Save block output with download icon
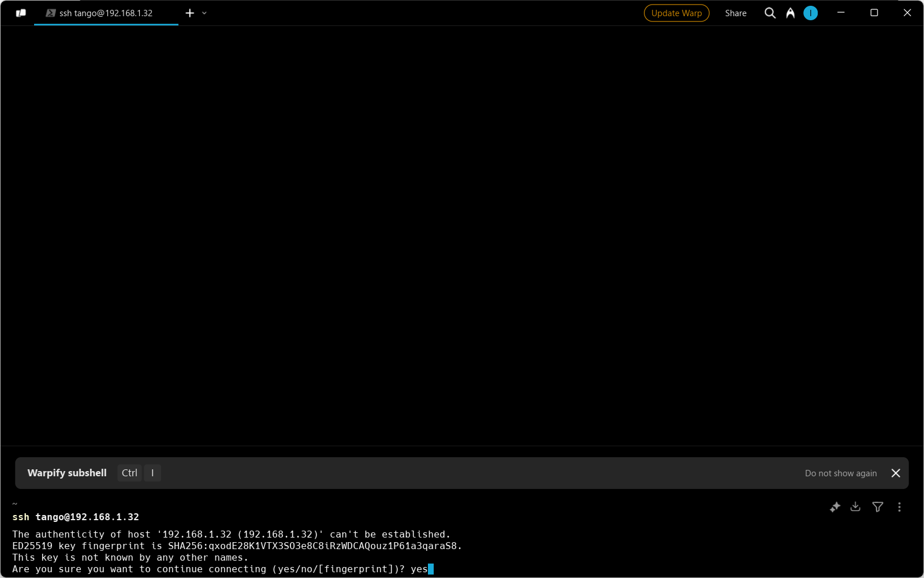This screenshot has width=924, height=578. [856, 507]
